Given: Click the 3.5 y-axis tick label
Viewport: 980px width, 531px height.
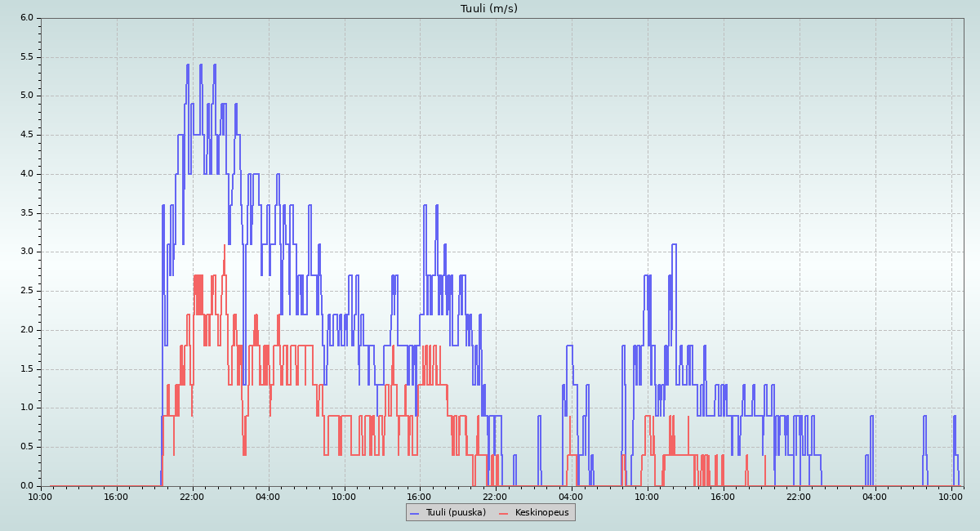Looking at the screenshot, I should pos(27,213).
